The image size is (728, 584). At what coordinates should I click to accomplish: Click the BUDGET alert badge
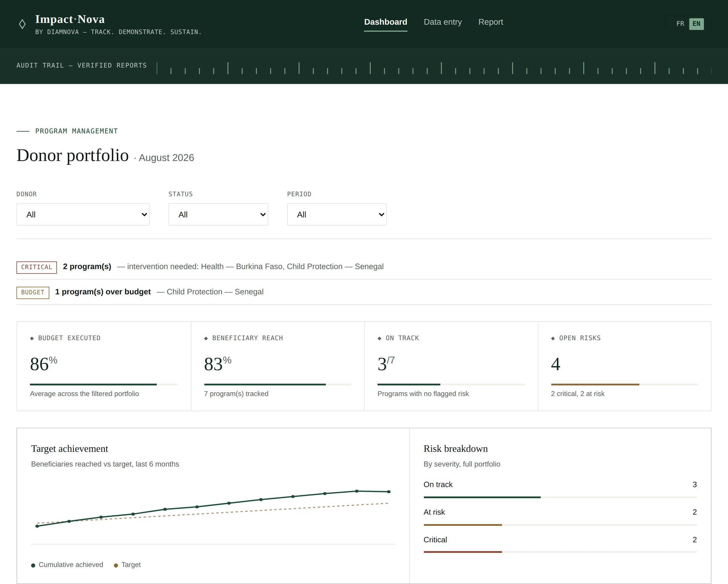[x=33, y=292]
